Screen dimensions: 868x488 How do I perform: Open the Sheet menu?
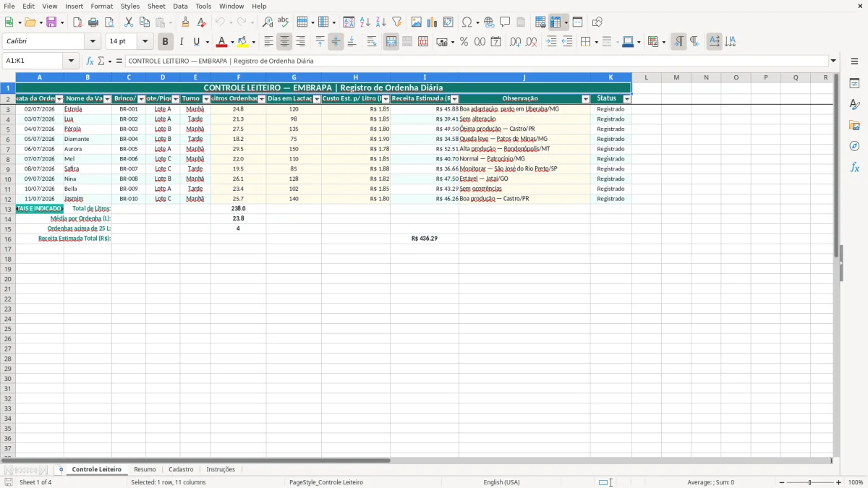[x=156, y=6]
